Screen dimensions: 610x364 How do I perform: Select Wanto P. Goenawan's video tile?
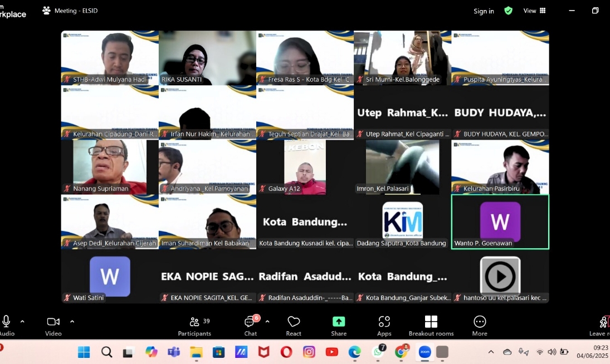pos(500,222)
